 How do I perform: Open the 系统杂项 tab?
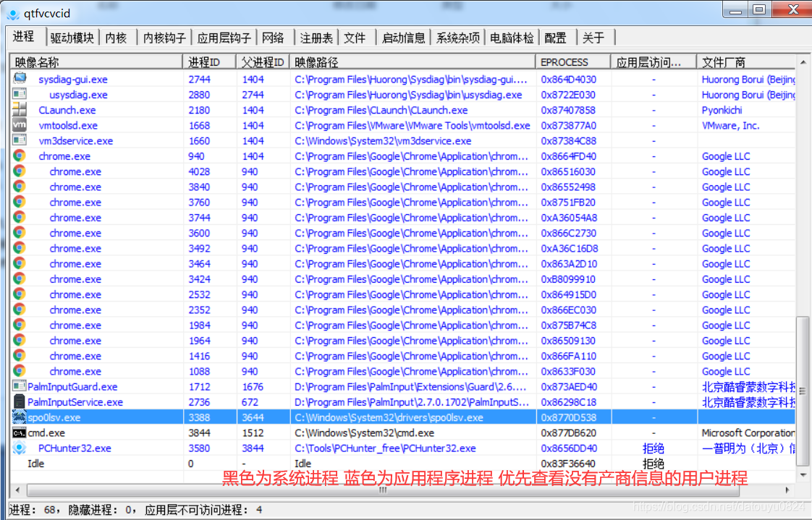tap(458, 38)
